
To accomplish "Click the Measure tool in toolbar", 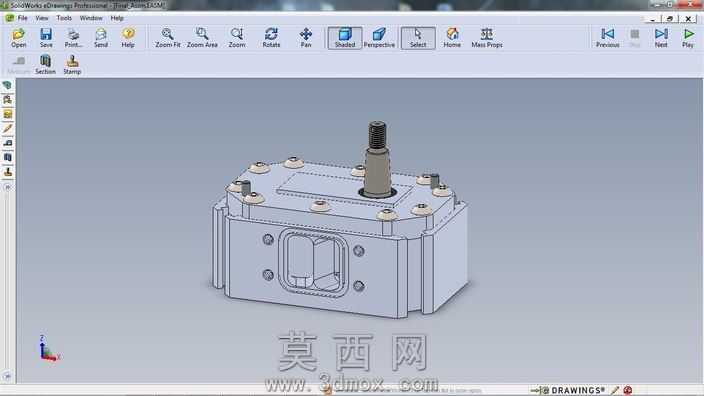I will click(19, 65).
